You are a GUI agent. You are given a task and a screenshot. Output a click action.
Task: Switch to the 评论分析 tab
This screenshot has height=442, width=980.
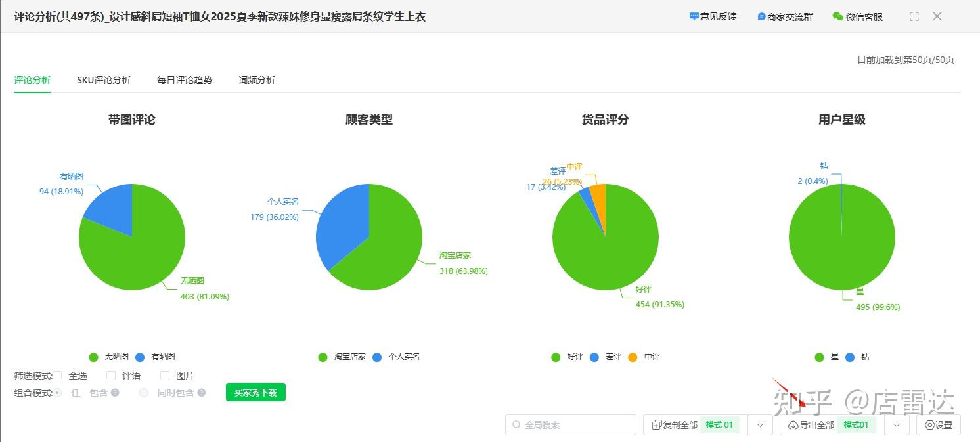point(32,80)
